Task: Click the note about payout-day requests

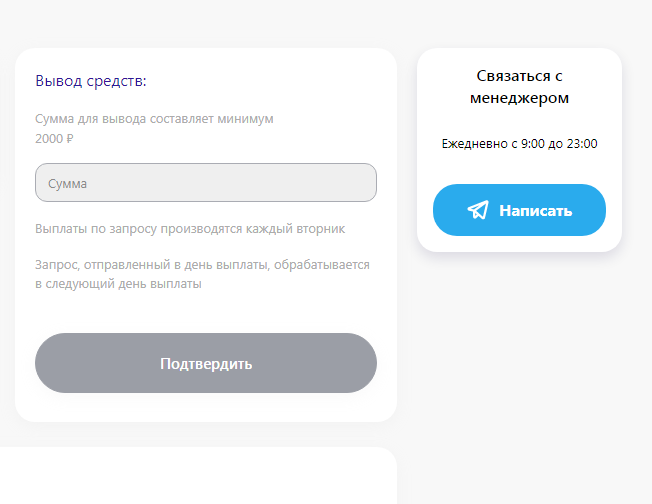Action: (x=202, y=265)
